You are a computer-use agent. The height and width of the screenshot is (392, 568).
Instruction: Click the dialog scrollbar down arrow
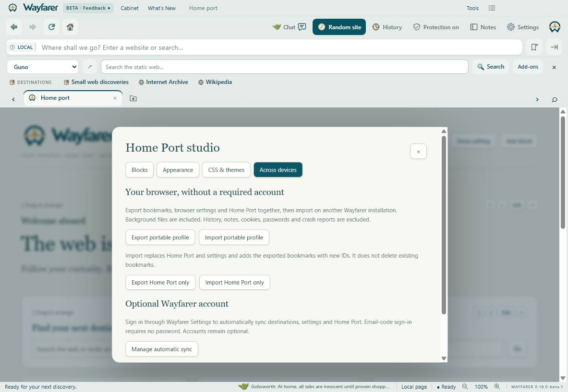point(444,358)
